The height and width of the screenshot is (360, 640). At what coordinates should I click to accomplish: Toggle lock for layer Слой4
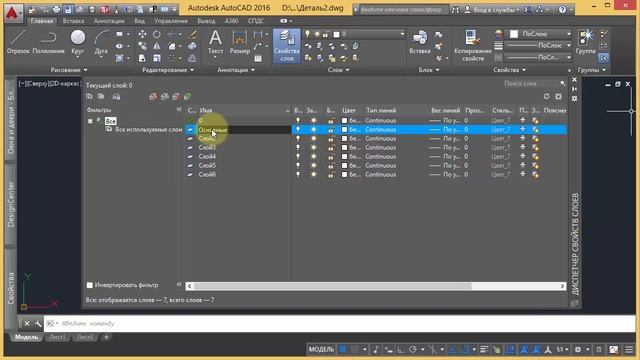(x=331, y=156)
